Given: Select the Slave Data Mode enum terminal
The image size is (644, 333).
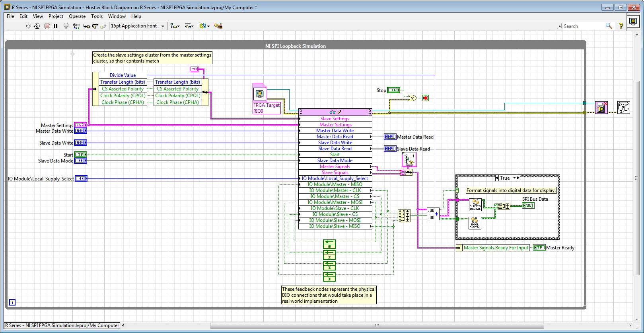Looking at the screenshot, I should click(80, 161).
